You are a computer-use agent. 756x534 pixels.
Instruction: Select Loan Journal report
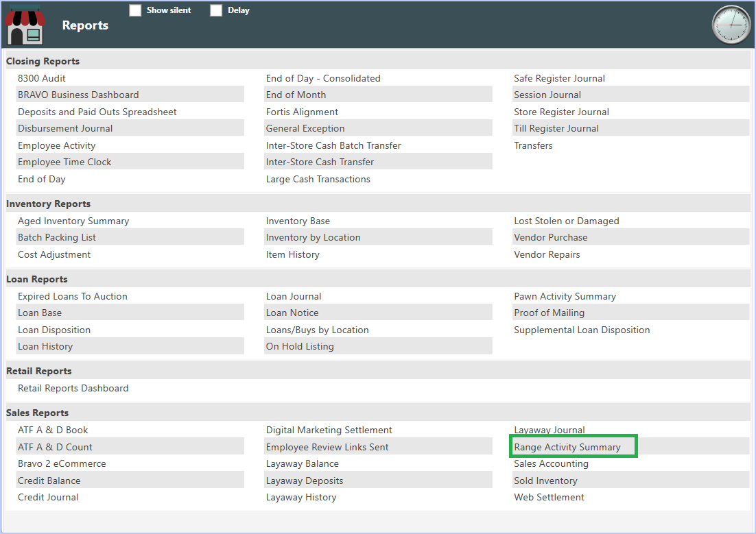(x=293, y=296)
